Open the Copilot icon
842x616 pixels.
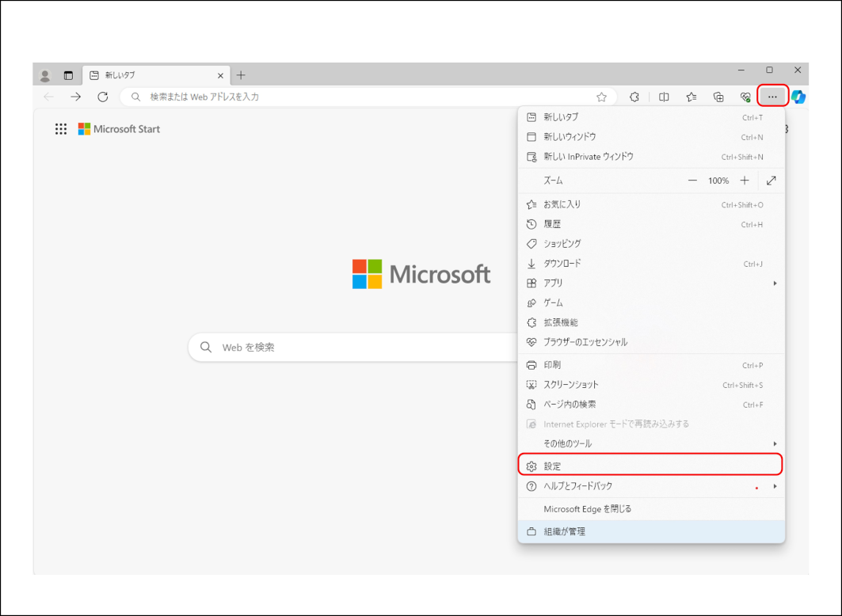click(798, 97)
